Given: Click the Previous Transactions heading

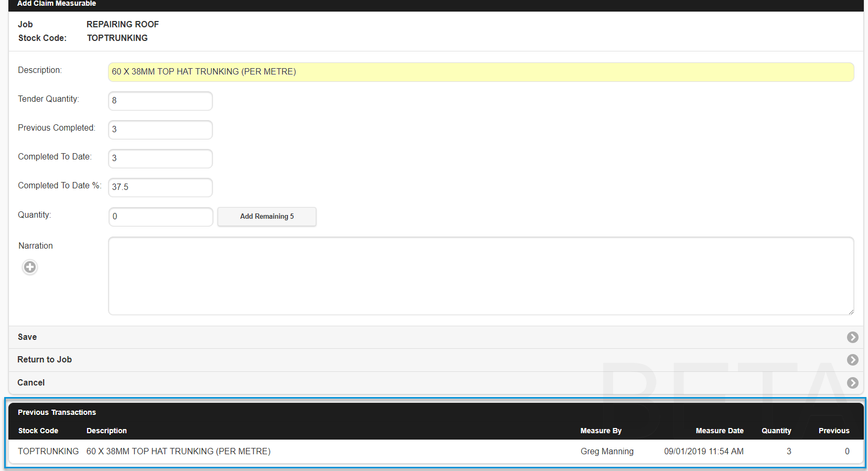Looking at the screenshot, I should [x=57, y=412].
